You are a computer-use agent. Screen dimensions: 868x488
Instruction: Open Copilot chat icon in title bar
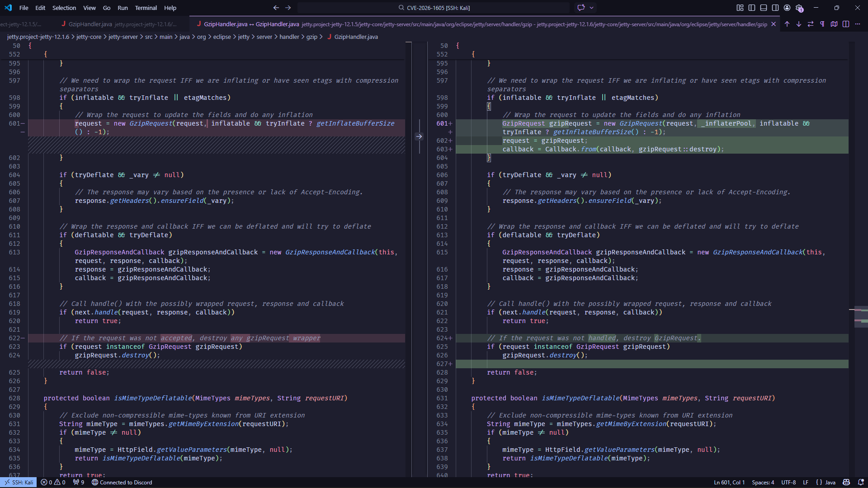pyautogui.click(x=581, y=8)
